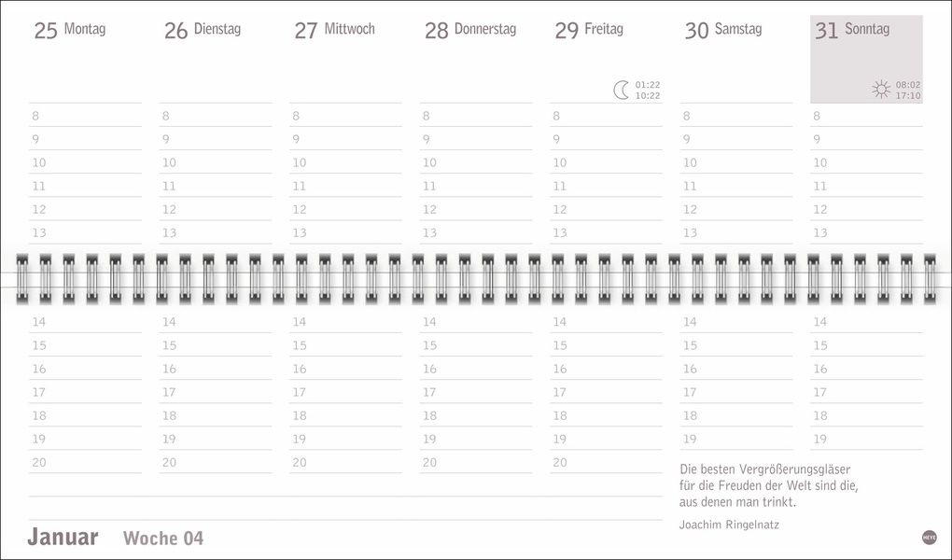The height and width of the screenshot is (560, 952).
Task: Click the 12 o'clock line on Mittwoch
Action: [x=345, y=210]
